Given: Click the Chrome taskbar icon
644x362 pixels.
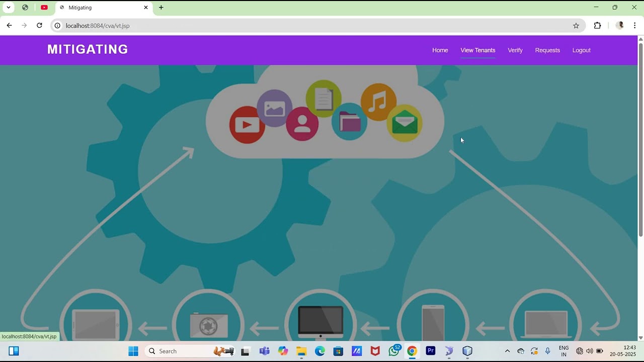Looking at the screenshot, I should click(412, 351).
